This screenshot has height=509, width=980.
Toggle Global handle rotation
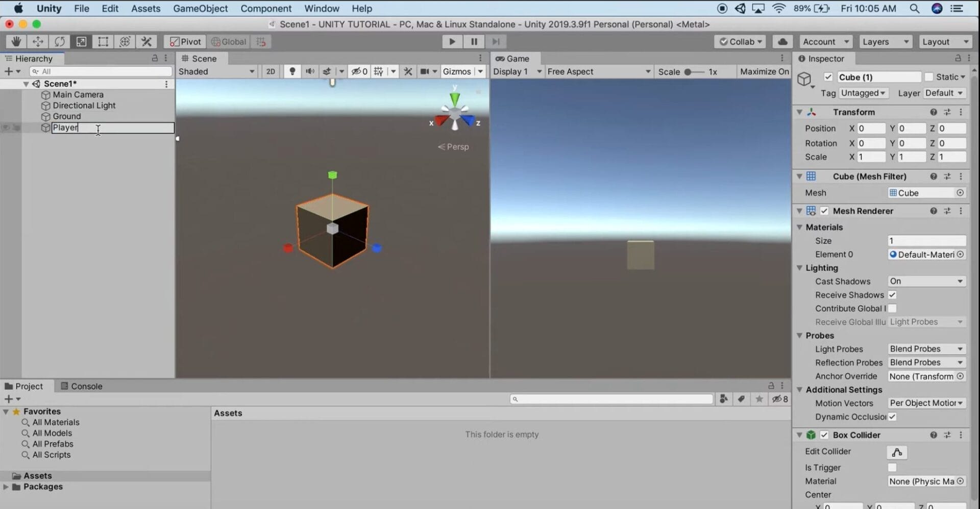(x=229, y=42)
